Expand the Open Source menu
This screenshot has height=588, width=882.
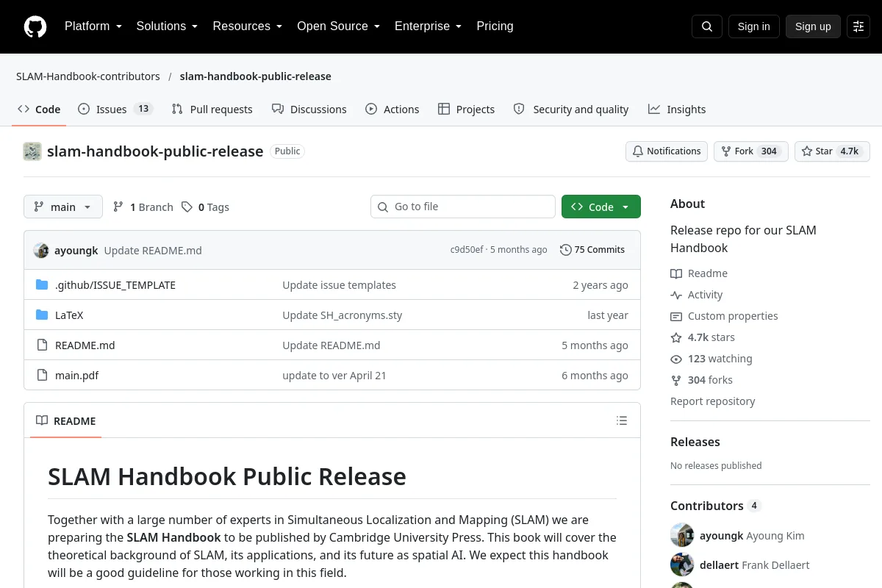pos(338,26)
